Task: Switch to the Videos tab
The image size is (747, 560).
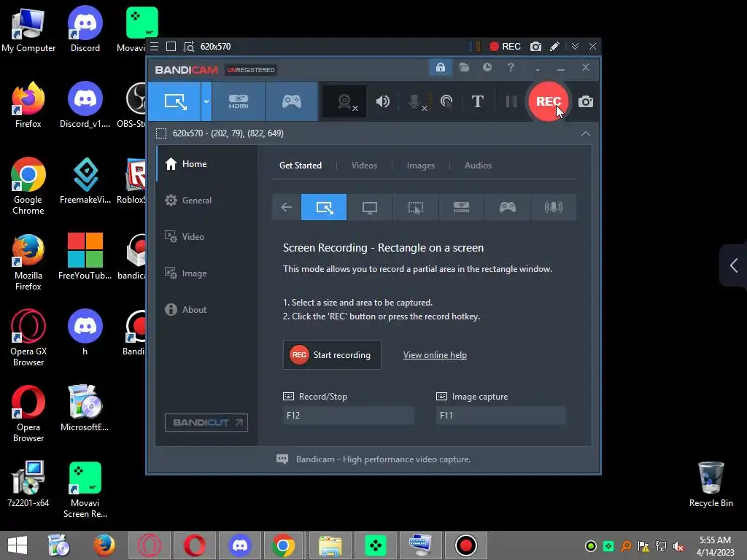Action: click(x=364, y=166)
